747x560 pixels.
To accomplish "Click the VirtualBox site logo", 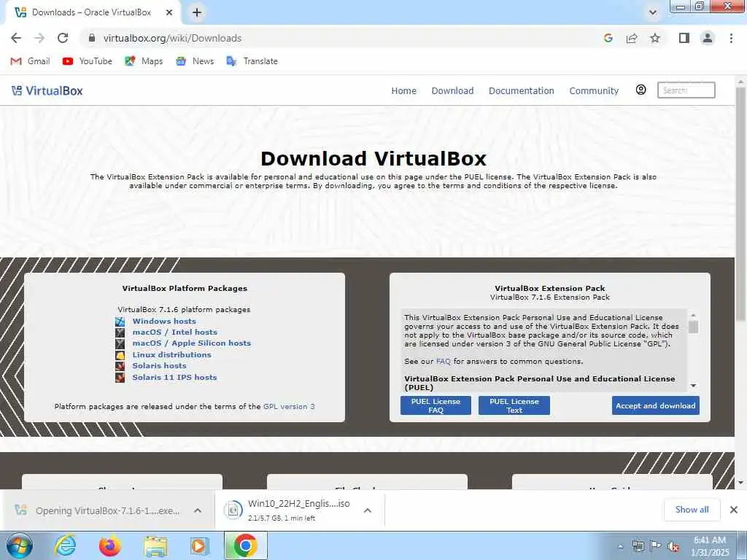I will coord(47,90).
